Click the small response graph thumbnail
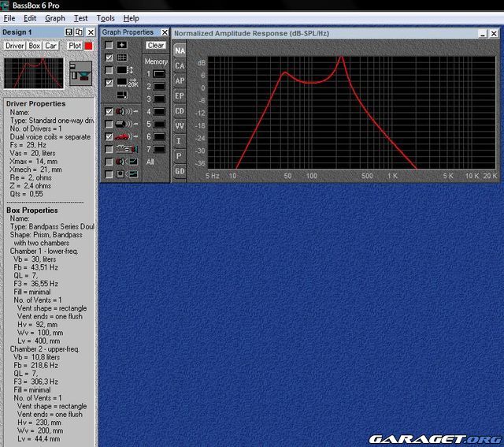This screenshot has height=447, width=504. (33, 73)
